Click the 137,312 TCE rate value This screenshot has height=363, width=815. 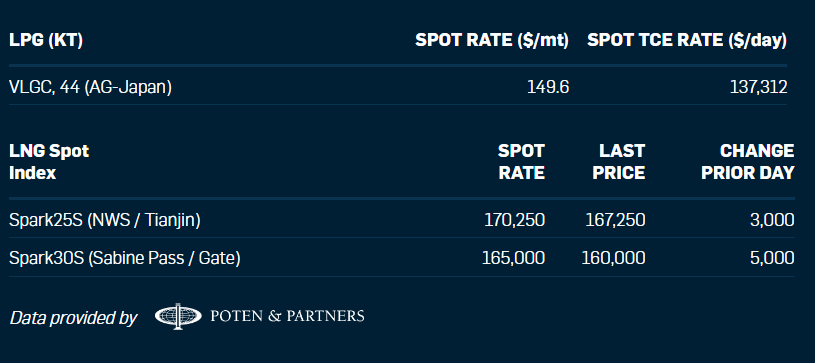point(758,87)
